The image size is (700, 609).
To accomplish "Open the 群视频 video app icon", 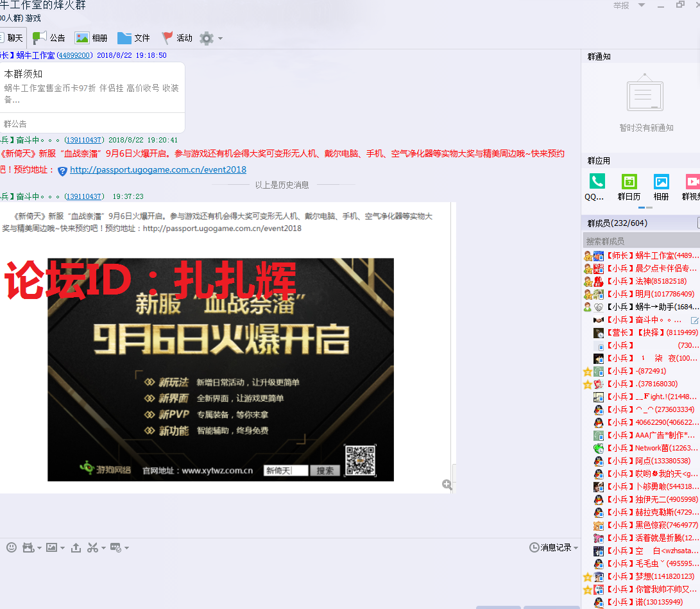I will (691, 187).
